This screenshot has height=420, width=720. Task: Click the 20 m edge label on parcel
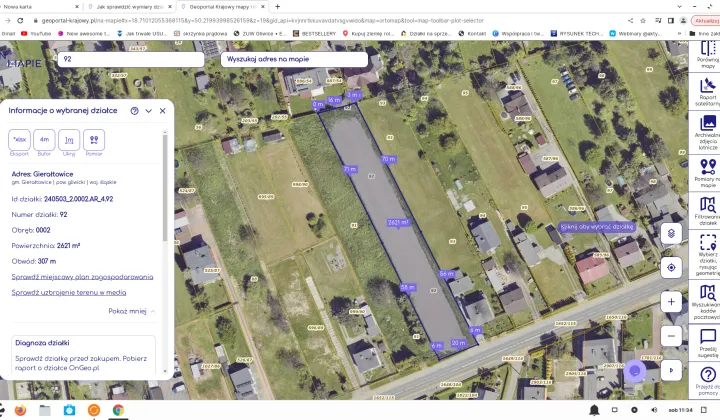[x=458, y=343]
